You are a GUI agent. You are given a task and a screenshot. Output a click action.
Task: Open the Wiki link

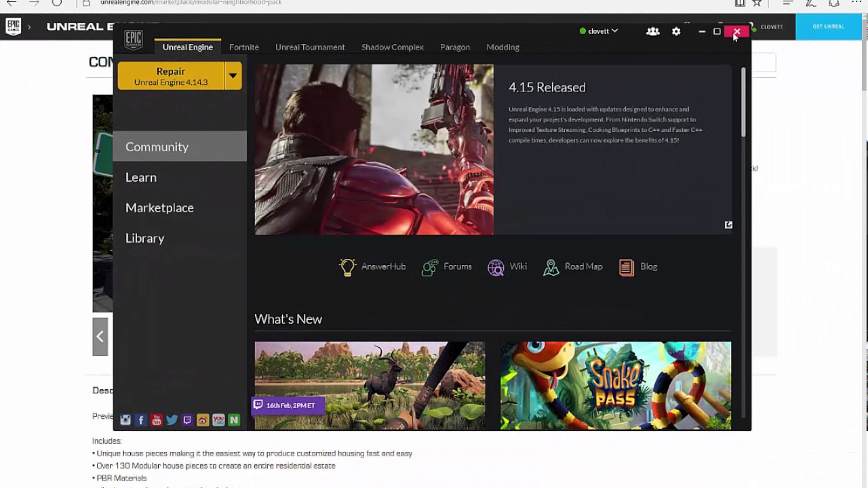coord(518,266)
